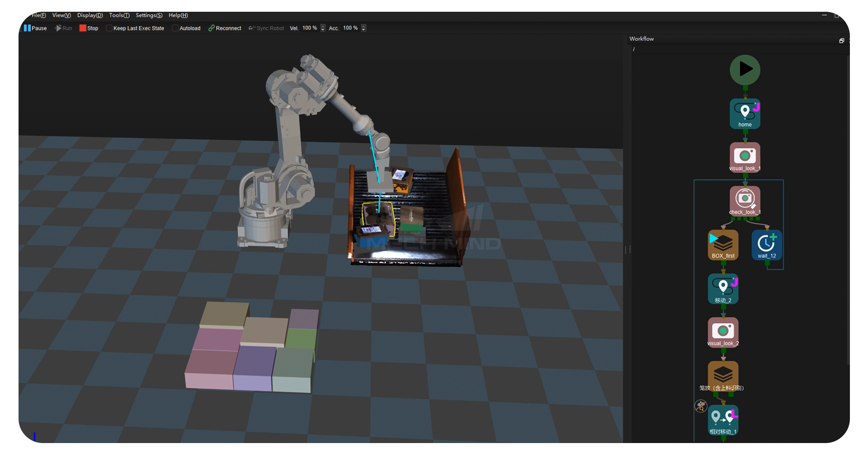868x453 pixels.
Task: Open the 移动_2 move node
Action: click(722, 288)
